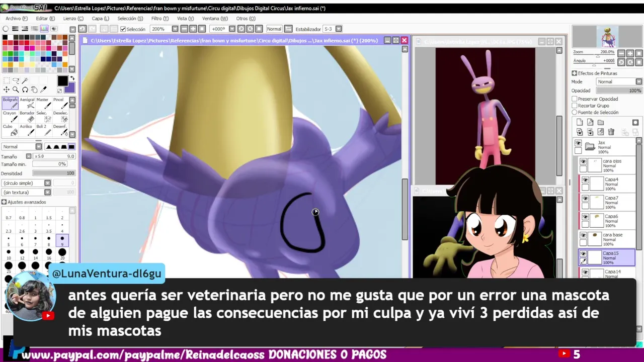Hide the Jax folder layer
Viewport: 644px width, 362px height.
[578, 143]
